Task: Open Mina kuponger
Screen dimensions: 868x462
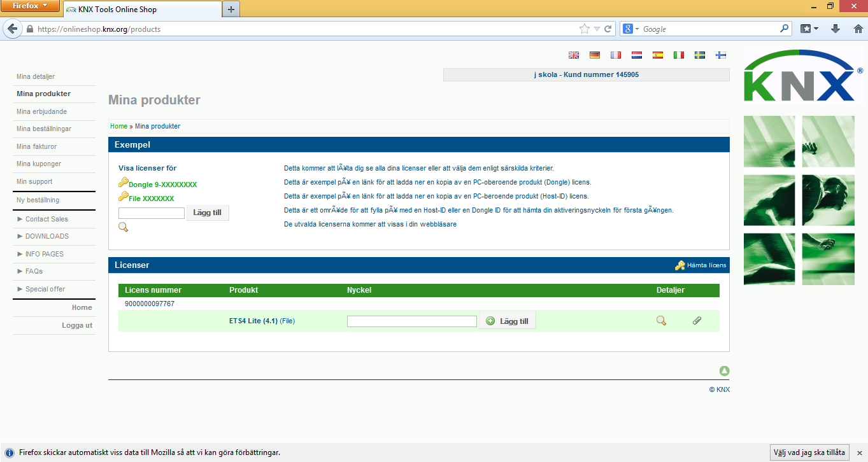Action: coord(39,164)
